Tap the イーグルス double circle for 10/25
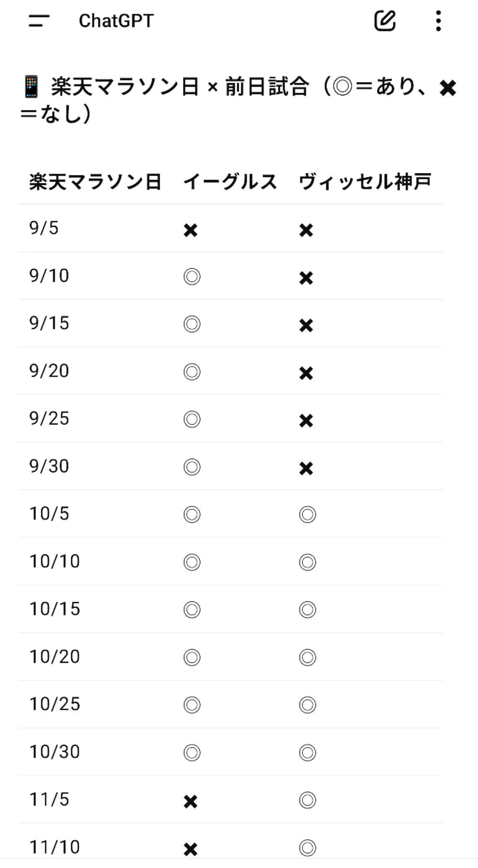This screenshot has height=868, width=478. tap(192, 705)
